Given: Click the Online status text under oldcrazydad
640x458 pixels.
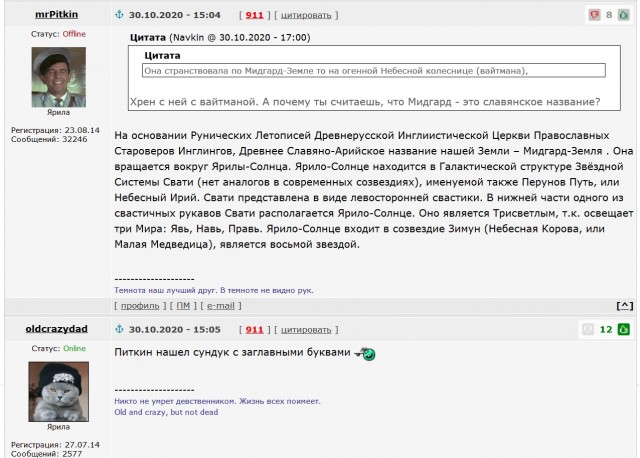Looking at the screenshot, I should click(74, 348).
